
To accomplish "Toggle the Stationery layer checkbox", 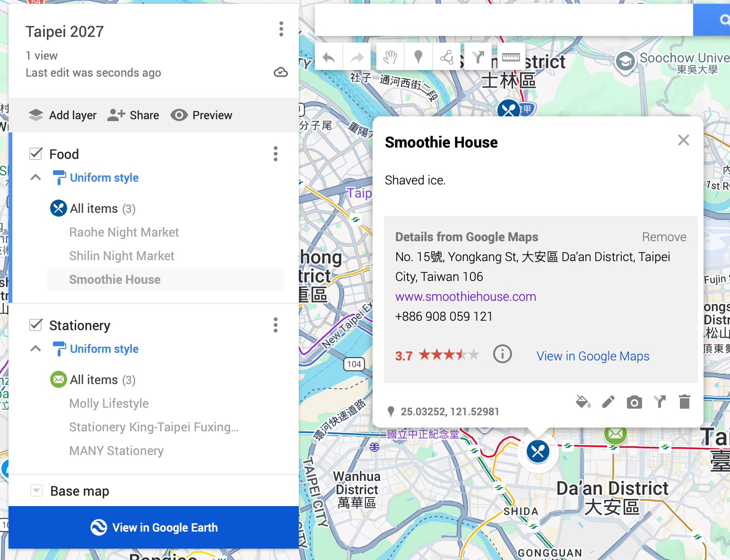I will pos(36,325).
